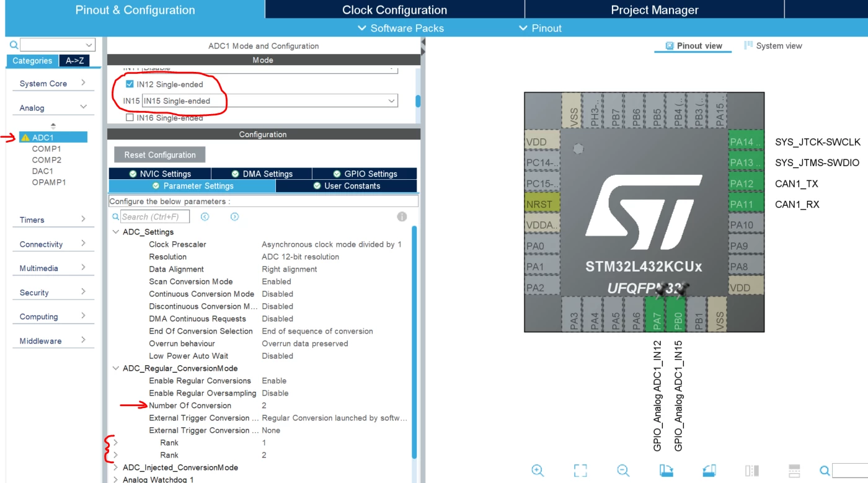Click the pin search magnifier icon
Screen dimensions: 868x483
coord(825,471)
